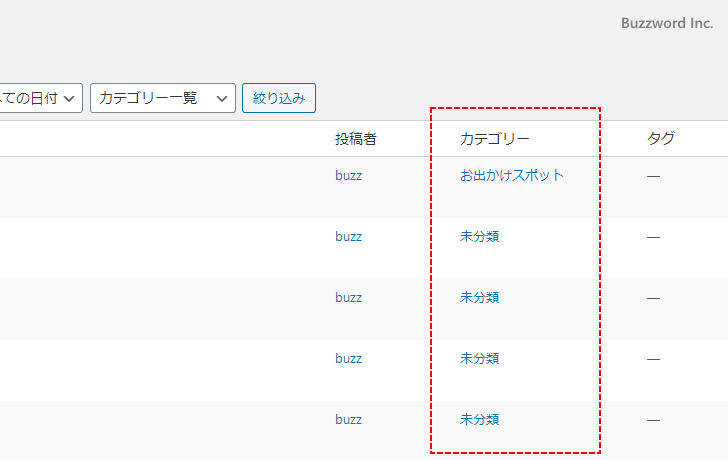
Task: Click buzz author in the お出かけスポット row
Action: coord(348,175)
